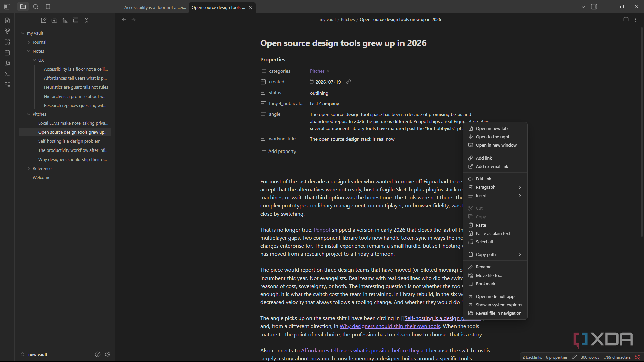This screenshot has height=362, width=644.
Task: Expand the References folder
Action: point(29,169)
